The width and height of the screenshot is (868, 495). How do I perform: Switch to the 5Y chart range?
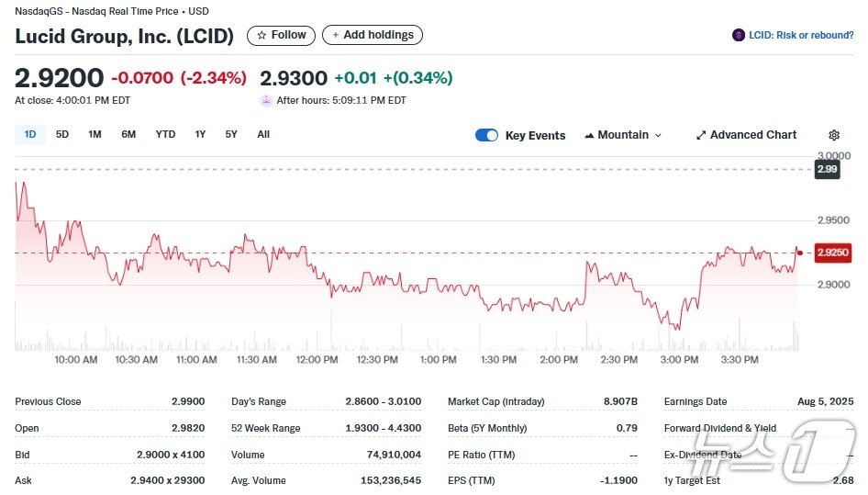point(231,134)
